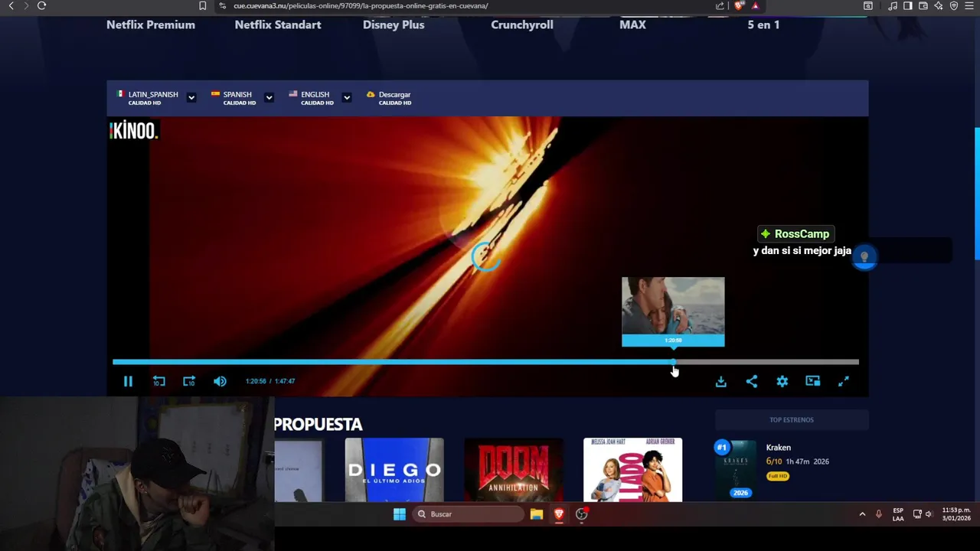Click the KINOO logo in the player
This screenshot has height=551, width=980.
pyautogui.click(x=133, y=131)
